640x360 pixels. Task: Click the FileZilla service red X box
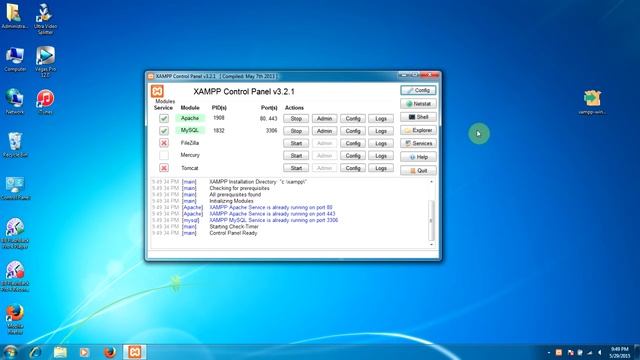coord(164,143)
